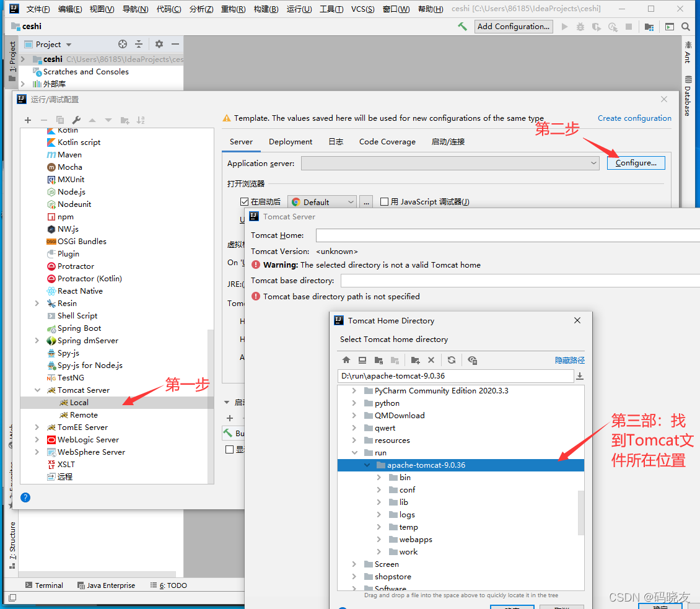Click the path history download arrow icon
700x609 pixels.
pos(579,376)
